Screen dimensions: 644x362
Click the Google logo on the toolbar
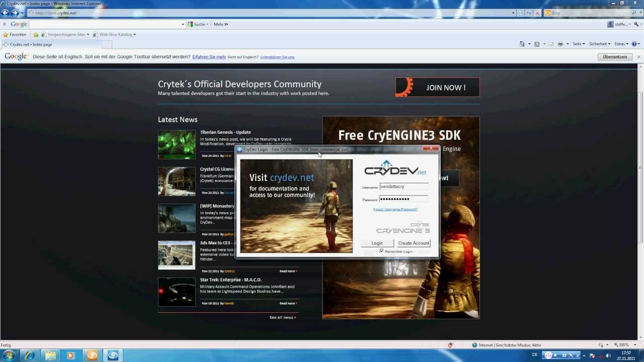[x=19, y=24]
